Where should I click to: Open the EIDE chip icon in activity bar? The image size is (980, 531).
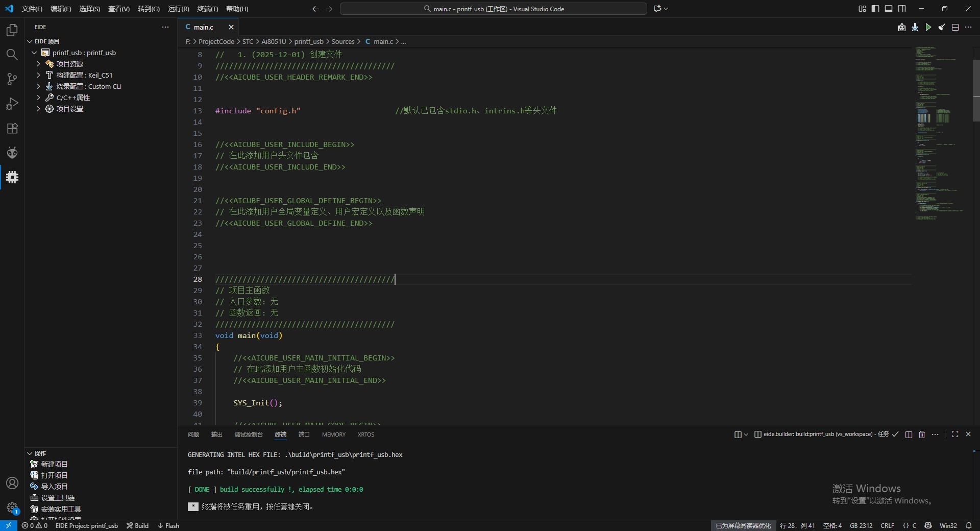pos(12,177)
